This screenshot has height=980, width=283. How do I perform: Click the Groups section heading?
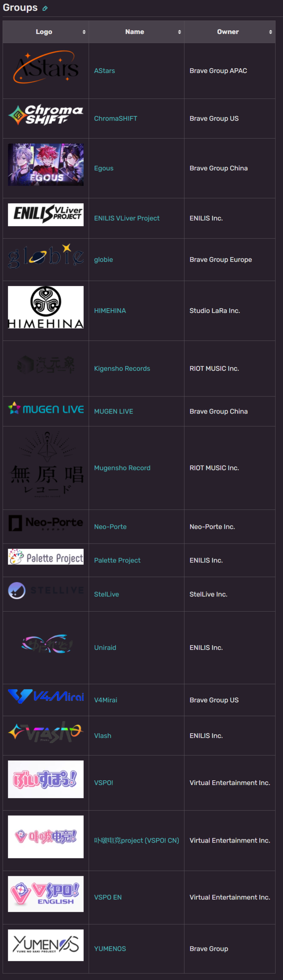click(x=20, y=8)
